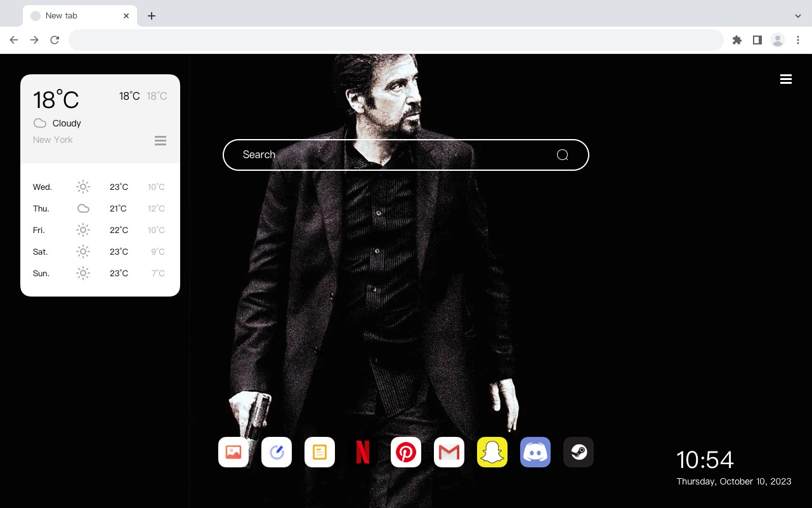Launch the Pinterest shortcut
Image resolution: width=812 pixels, height=508 pixels.
tap(406, 452)
